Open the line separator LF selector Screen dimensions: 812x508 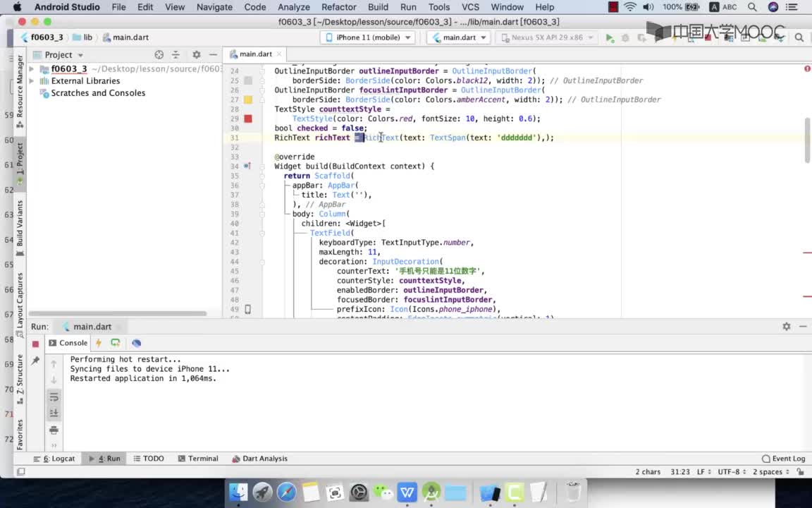click(x=703, y=472)
